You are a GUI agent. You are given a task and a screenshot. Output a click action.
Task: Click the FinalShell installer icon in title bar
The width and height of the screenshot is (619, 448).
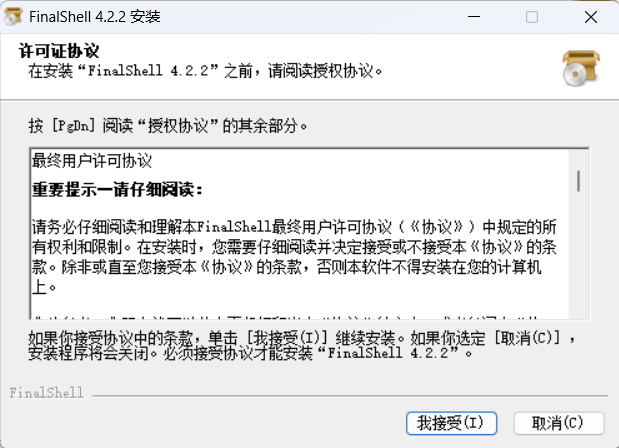click(13, 16)
